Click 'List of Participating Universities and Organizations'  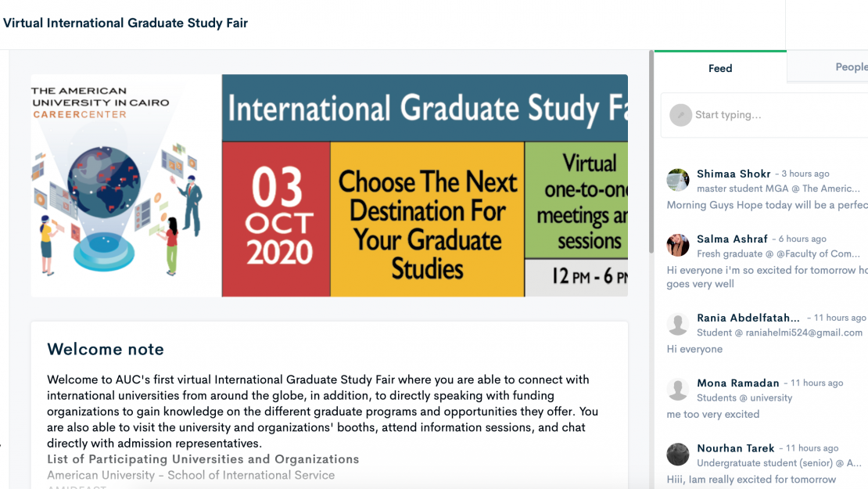203,459
